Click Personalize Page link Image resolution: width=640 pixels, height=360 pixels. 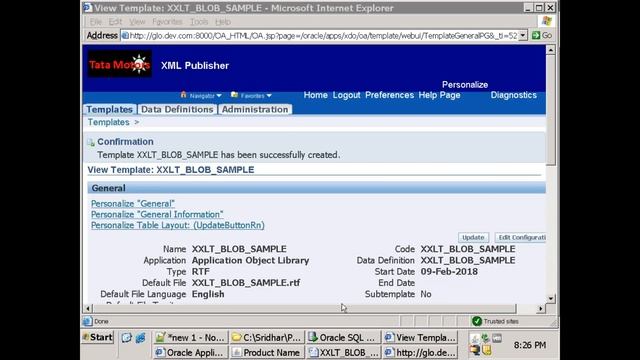click(x=465, y=89)
